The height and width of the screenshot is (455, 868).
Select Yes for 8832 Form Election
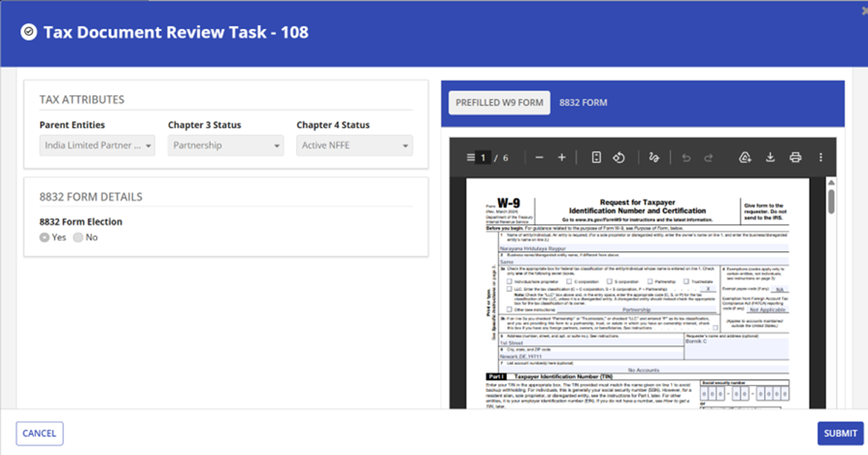(44, 237)
